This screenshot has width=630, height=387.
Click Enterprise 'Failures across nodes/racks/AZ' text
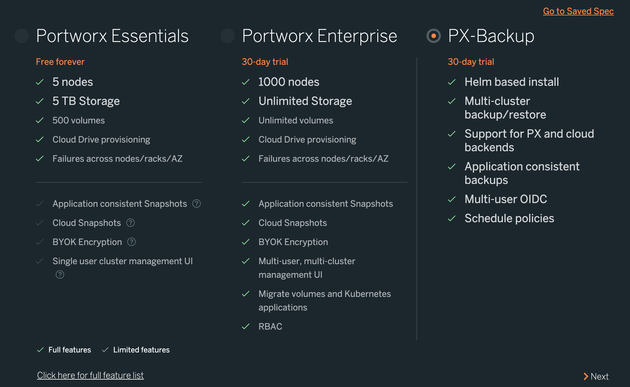(323, 159)
